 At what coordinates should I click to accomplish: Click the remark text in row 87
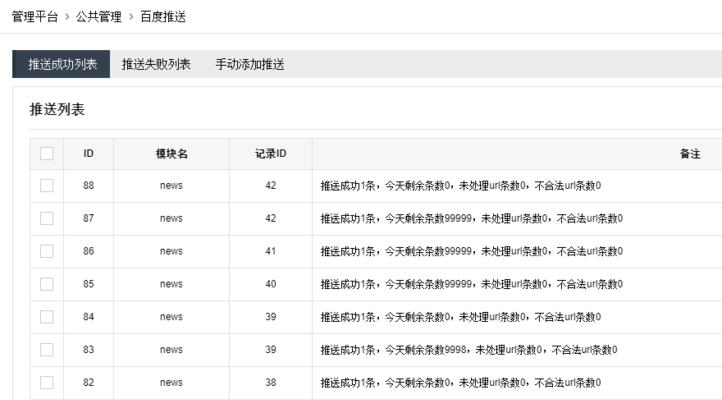(472, 219)
